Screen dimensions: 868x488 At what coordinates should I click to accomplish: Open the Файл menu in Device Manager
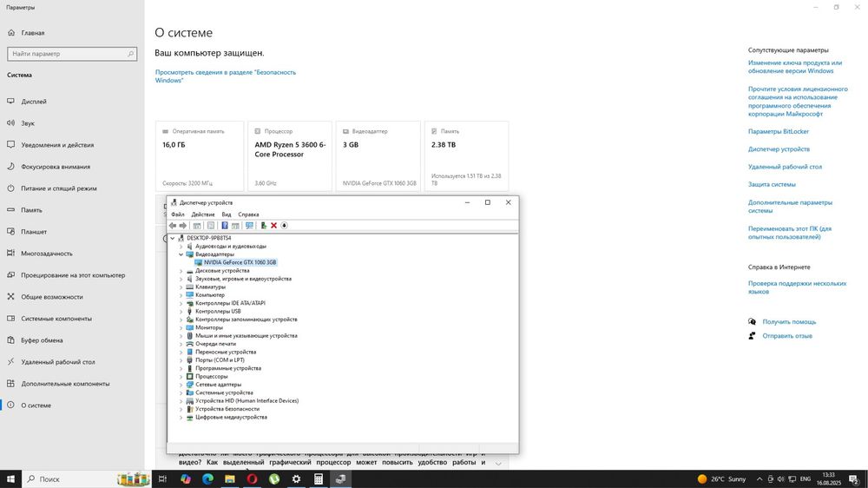pos(178,214)
